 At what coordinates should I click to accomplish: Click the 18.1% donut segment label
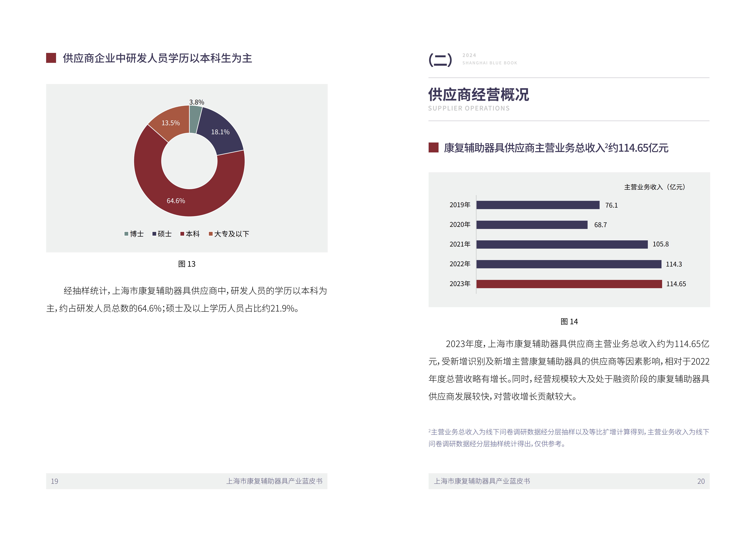(x=220, y=132)
